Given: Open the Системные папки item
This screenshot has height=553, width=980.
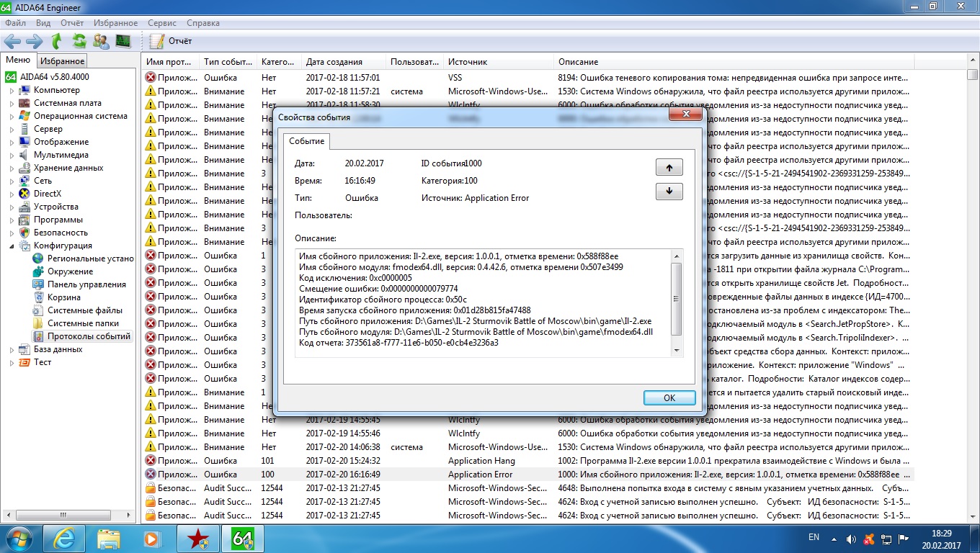Looking at the screenshot, I should (76, 323).
